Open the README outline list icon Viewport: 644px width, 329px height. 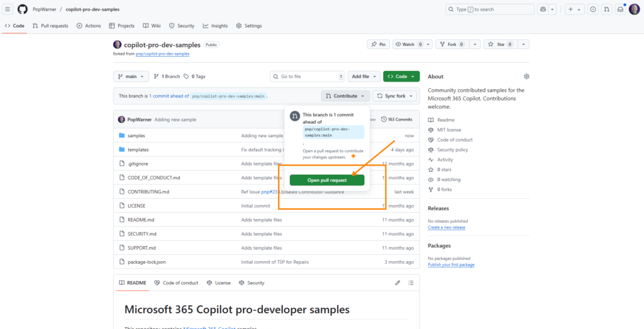pyautogui.click(x=411, y=283)
